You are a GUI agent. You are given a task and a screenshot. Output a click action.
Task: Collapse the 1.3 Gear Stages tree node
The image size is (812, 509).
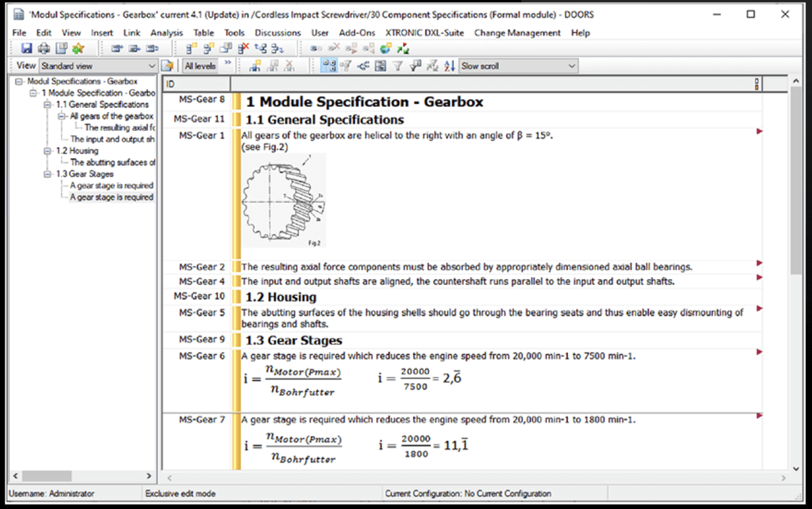(x=47, y=174)
